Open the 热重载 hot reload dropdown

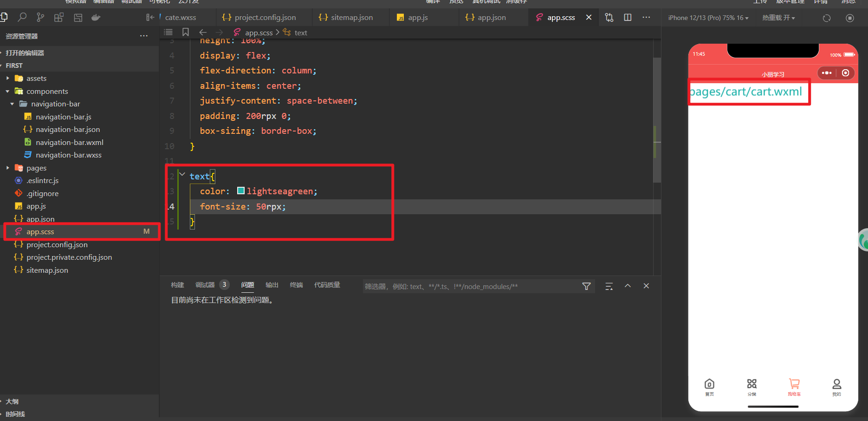(778, 18)
